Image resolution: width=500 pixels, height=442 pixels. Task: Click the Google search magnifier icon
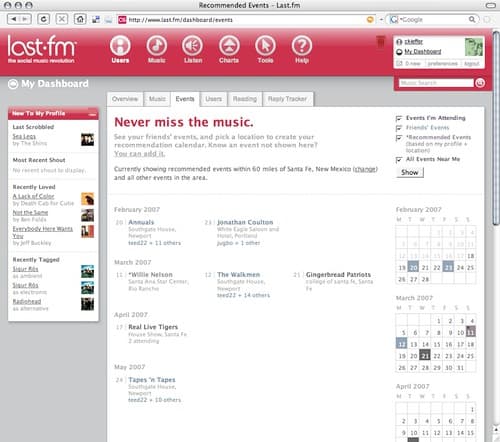point(472,19)
